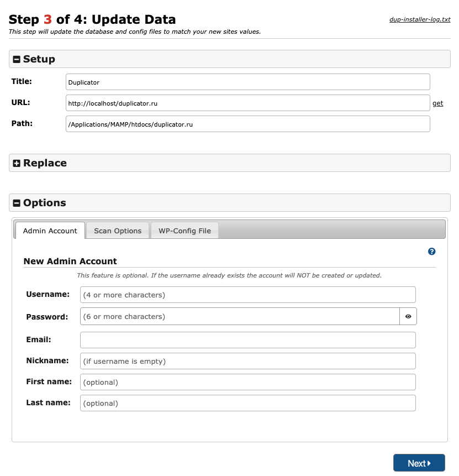The image size is (459, 476).
Task: Click the blue help question mark icon
Action: 432,252
